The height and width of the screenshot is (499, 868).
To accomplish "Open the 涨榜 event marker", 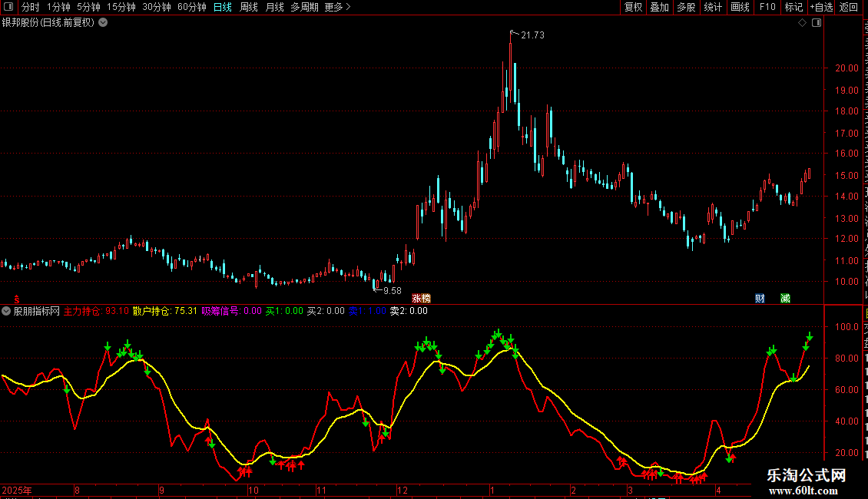I will (421, 298).
